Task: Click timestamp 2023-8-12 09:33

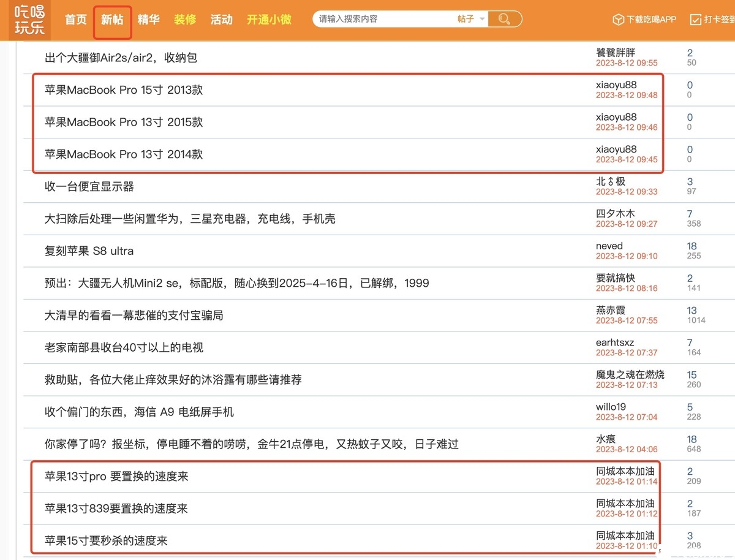Action: pos(627,192)
